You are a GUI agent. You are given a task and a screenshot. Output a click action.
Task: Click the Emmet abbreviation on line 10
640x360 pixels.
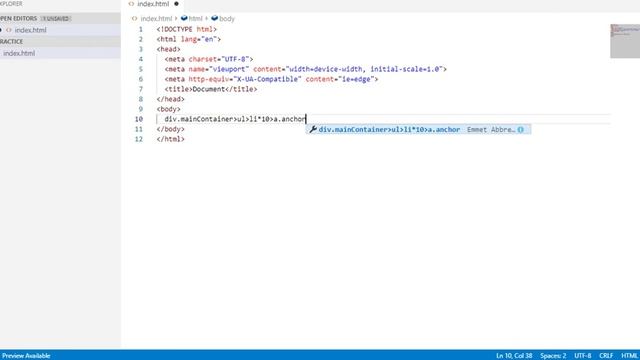[235, 119]
